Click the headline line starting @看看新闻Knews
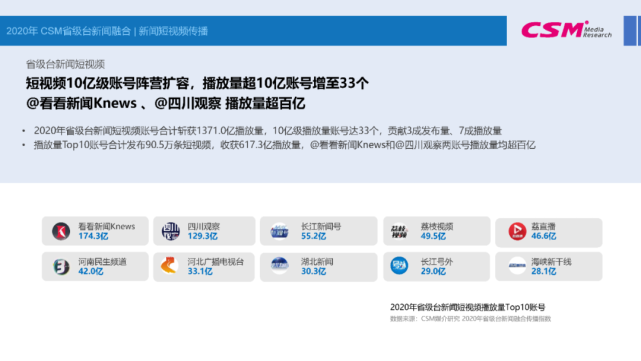 pos(166,103)
